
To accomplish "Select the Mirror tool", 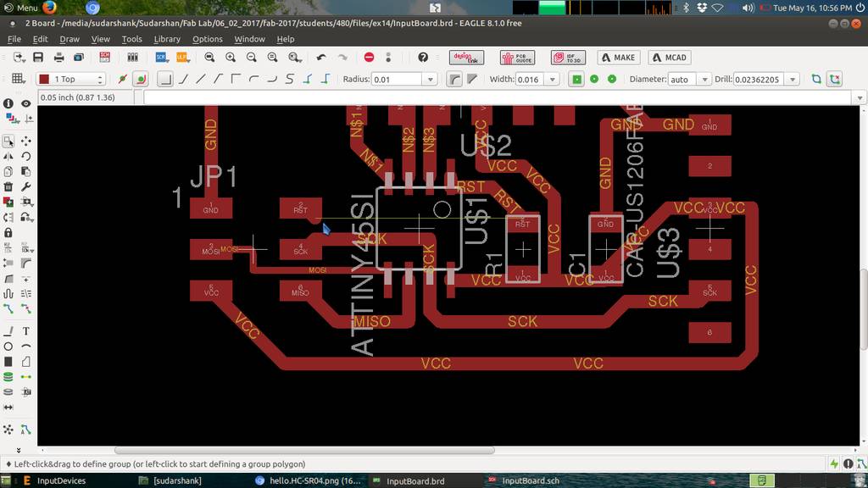I will [8, 156].
